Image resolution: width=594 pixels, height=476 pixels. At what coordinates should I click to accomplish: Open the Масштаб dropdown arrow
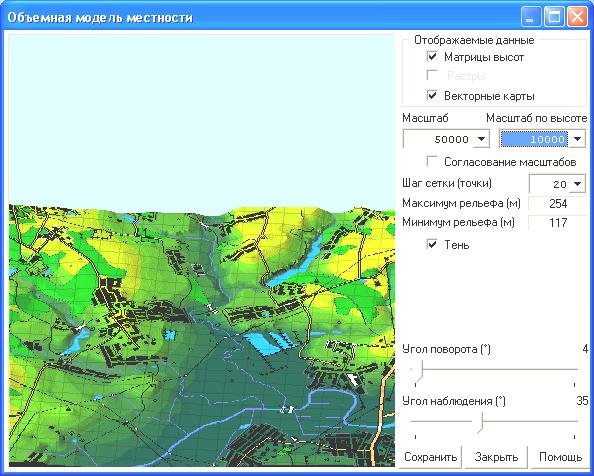pyautogui.click(x=481, y=139)
